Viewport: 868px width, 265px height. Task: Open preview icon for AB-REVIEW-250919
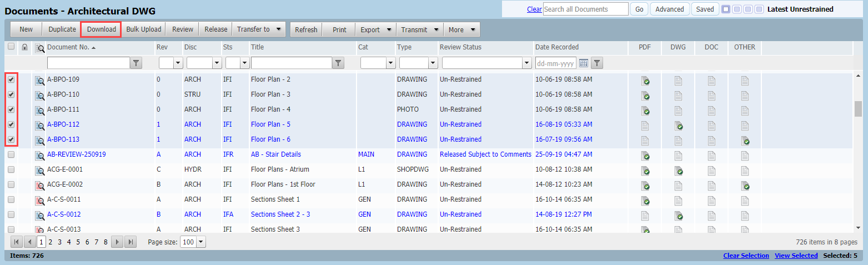point(39,155)
